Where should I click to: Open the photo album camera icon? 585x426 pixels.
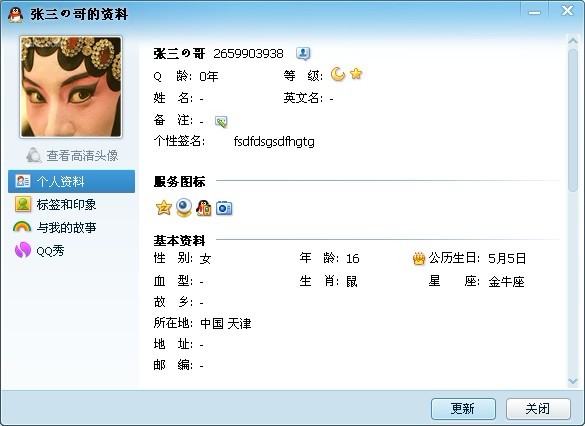point(224,208)
